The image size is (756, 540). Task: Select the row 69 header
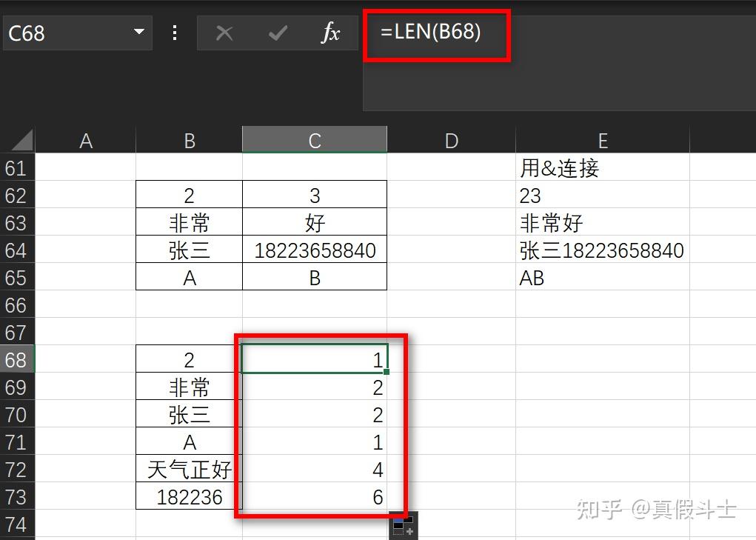click(17, 387)
